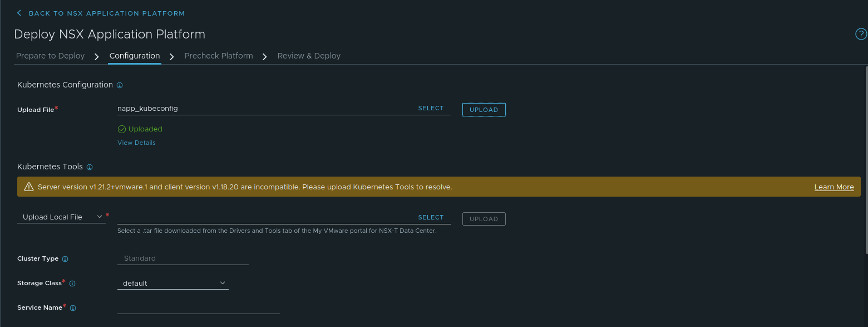Image resolution: width=868 pixels, height=327 pixels.
Task: Focus the Service Name input field
Action: [198, 308]
